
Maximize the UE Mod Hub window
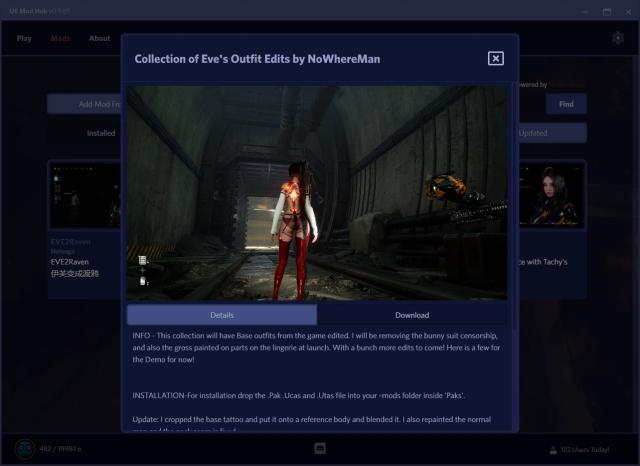tap(607, 12)
